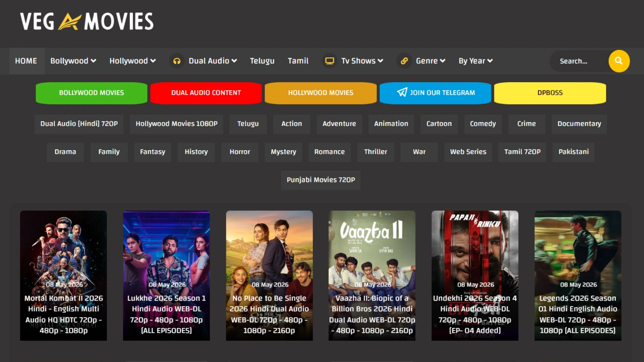Open the War genre tag
This screenshot has width=644, height=362.
tap(419, 152)
